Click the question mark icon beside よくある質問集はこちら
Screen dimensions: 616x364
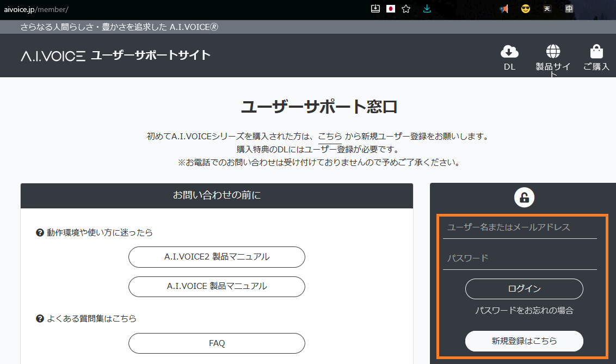40,318
